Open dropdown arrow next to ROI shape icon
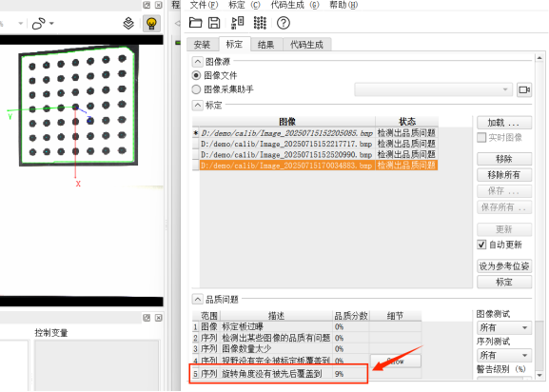The image size is (549, 392). click(x=51, y=24)
